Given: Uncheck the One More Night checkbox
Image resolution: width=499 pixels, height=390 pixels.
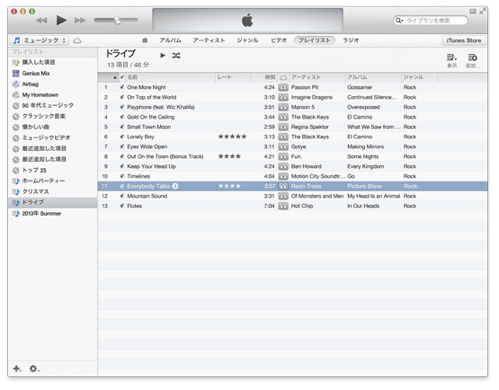Looking at the screenshot, I should click(x=122, y=87).
